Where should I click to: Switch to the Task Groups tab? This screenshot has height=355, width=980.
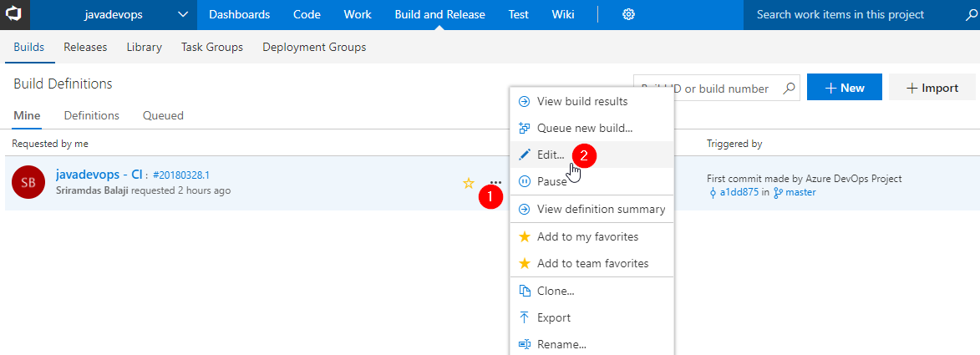pos(212,47)
